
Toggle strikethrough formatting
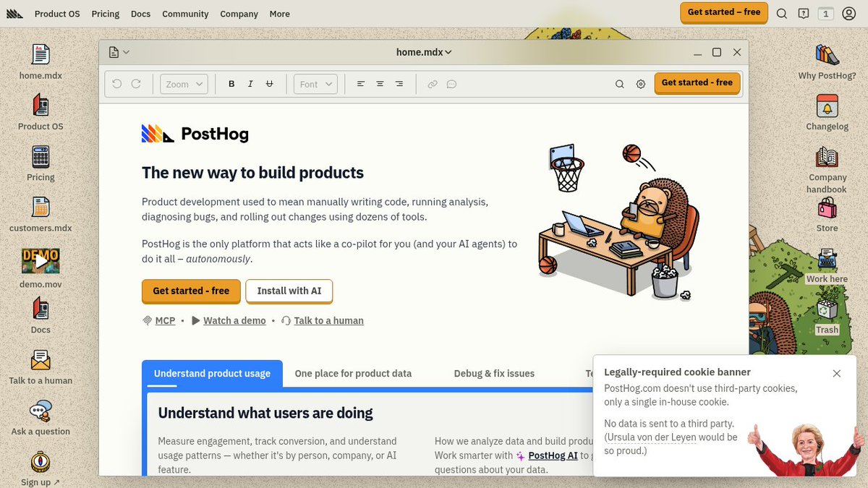[270, 84]
